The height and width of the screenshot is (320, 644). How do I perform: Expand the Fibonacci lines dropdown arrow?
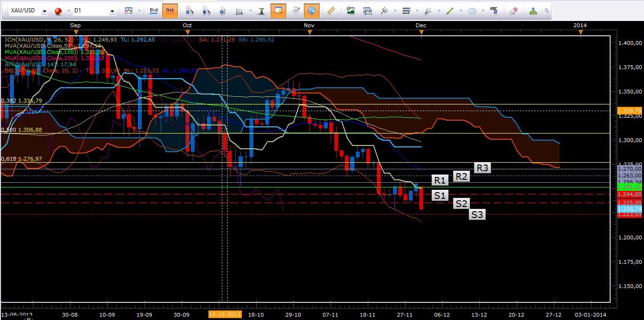click(x=416, y=10)
